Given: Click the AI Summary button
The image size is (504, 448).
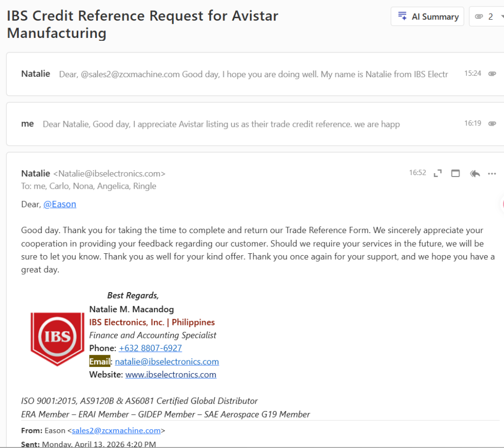Looking at the screenshot, I should pos(427,17).
